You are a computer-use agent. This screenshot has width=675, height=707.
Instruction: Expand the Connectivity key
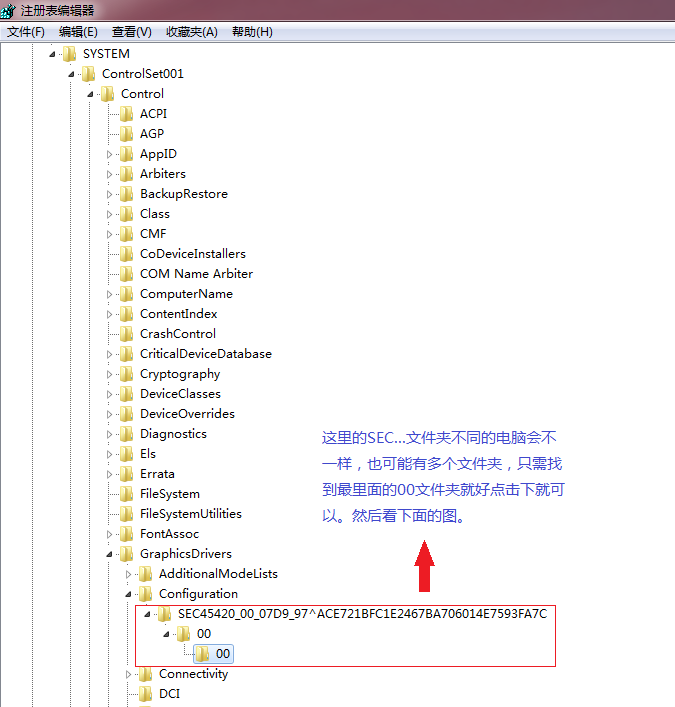coord(129,675)
